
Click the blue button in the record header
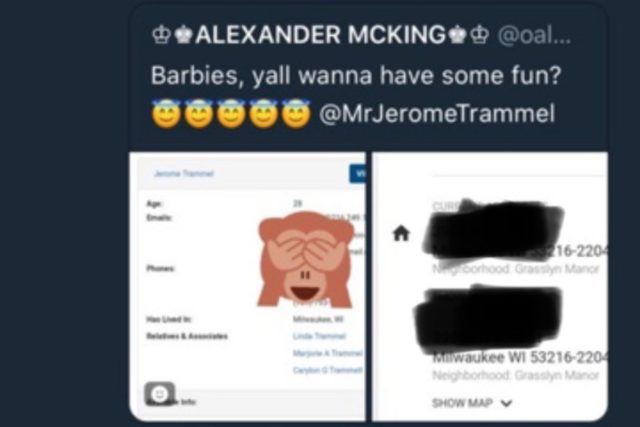click(x=358, y=173)
